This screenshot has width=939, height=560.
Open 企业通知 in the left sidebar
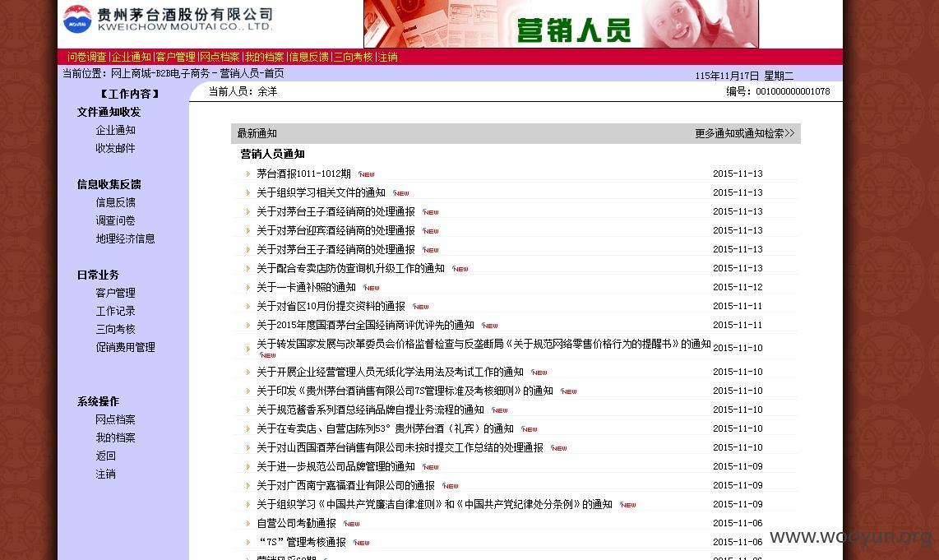[116, 131]
